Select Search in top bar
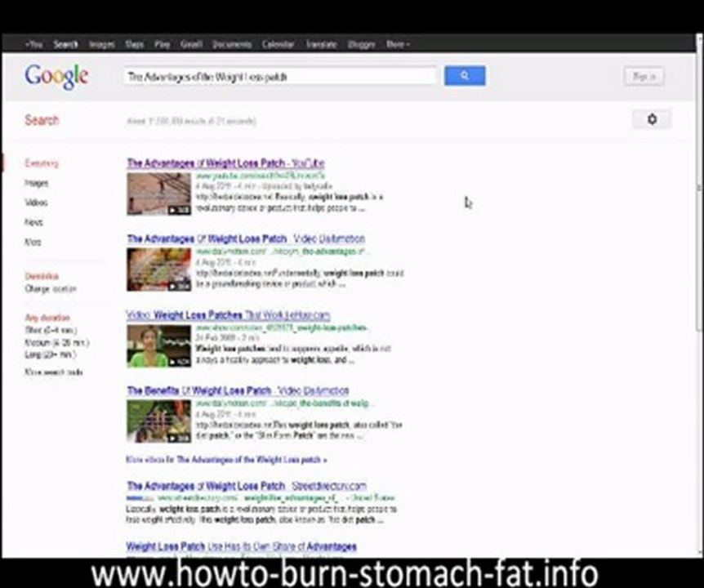 (65, 44)
